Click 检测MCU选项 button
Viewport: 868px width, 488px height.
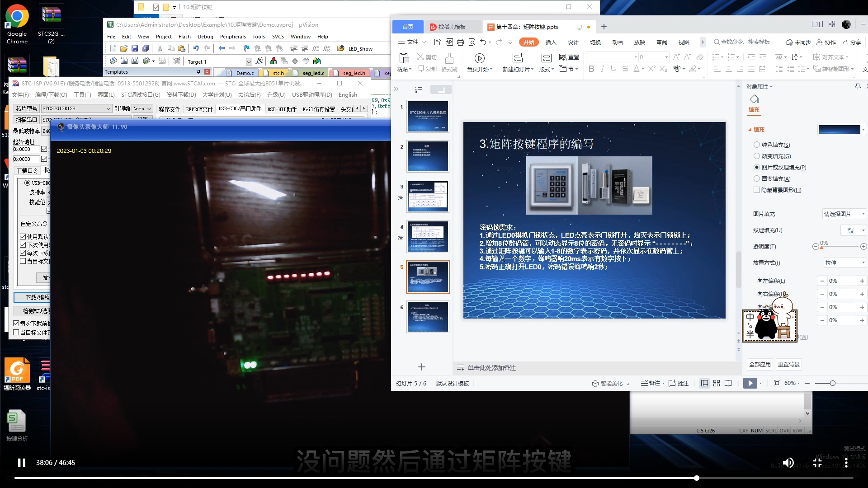(x=32, y=311)
